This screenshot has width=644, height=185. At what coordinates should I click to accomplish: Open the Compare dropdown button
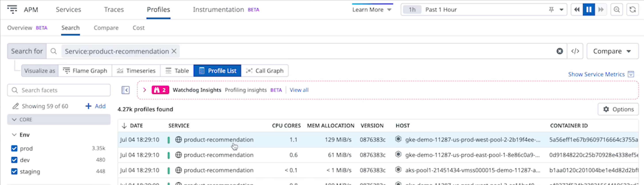(612, 51)
